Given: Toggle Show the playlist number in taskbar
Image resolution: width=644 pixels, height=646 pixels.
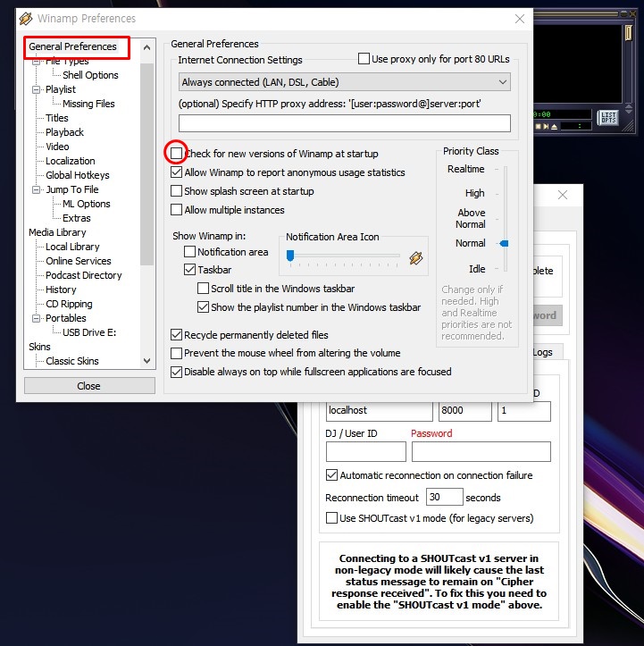Looking at the screenshot, I should [x=203, y=307].
